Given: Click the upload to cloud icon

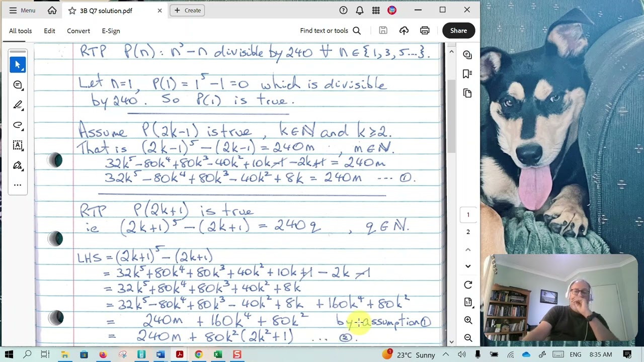Looking at the screenshot, I should click(x=404, y=31).
